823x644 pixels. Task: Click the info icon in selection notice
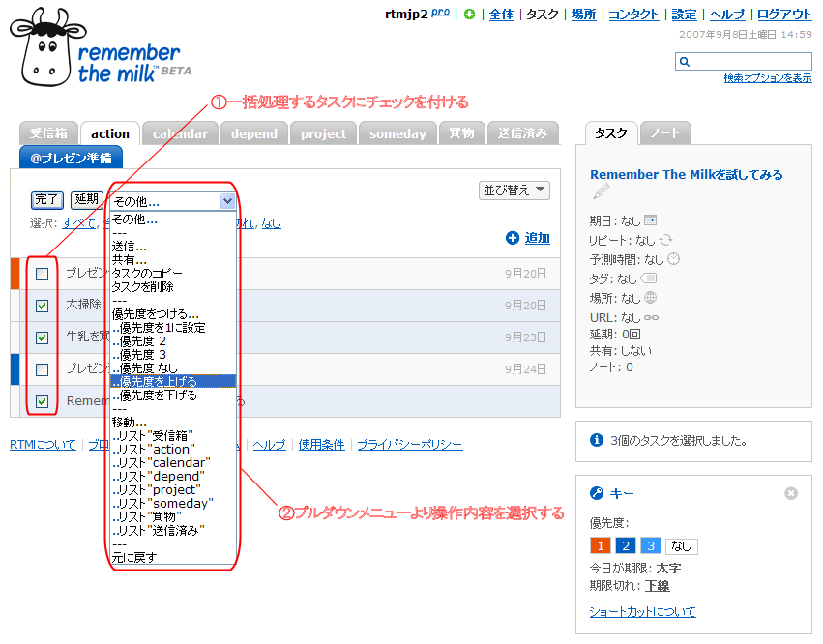point(597,440)
